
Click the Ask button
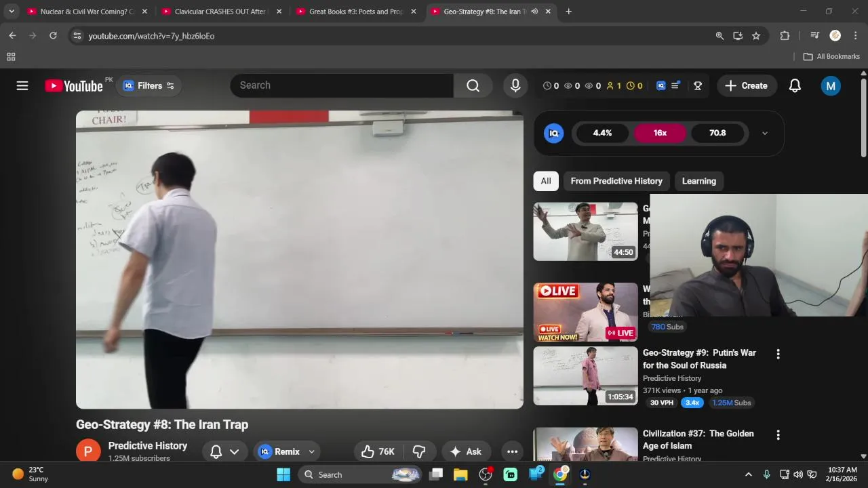click(465, 451)
